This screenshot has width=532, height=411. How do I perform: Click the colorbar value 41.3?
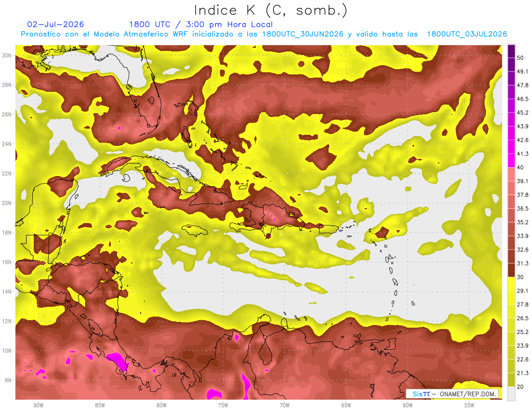coord(523,154)
